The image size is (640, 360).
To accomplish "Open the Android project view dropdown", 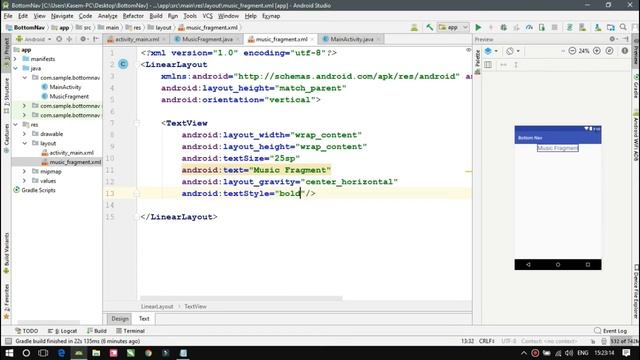I will (34, 39).
